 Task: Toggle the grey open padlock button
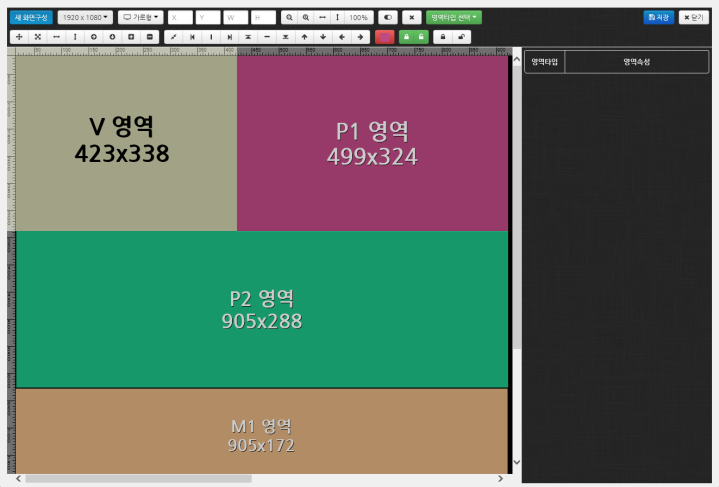pyautogui.click(x=460, y=37)
